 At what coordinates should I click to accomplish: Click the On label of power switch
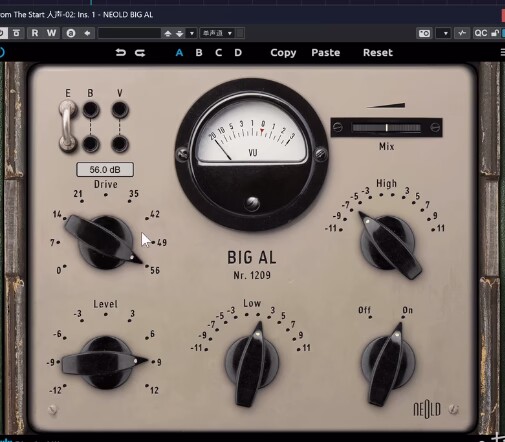point(407,310)
